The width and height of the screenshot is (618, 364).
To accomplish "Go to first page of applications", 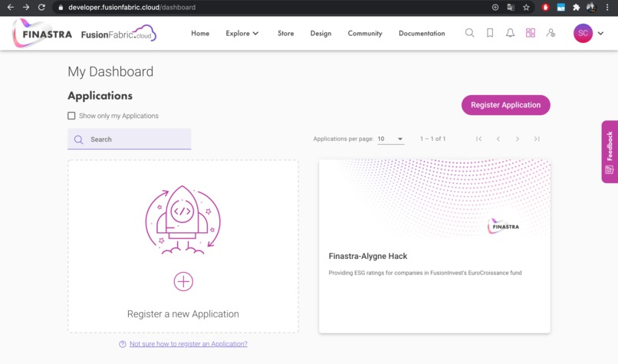I will point(479,139).
